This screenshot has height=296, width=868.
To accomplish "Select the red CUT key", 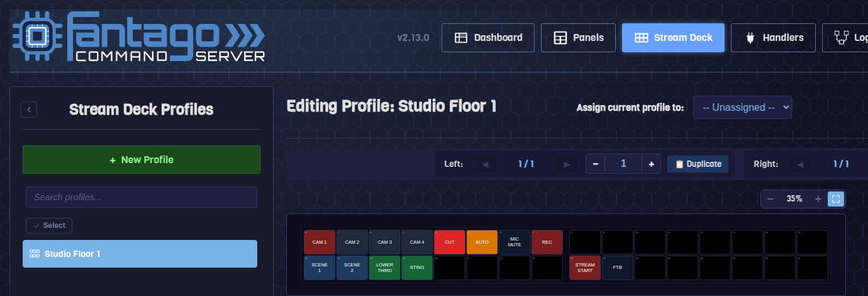I will (x=450, y=242).
